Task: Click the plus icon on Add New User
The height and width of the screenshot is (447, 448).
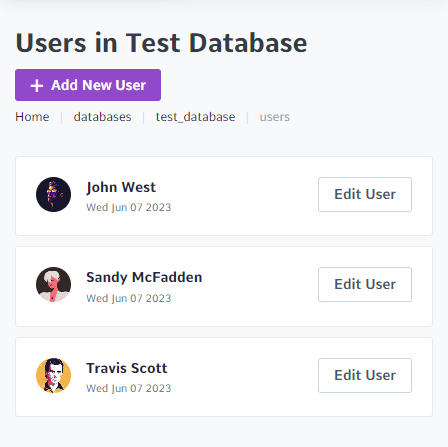Action: 37,85
